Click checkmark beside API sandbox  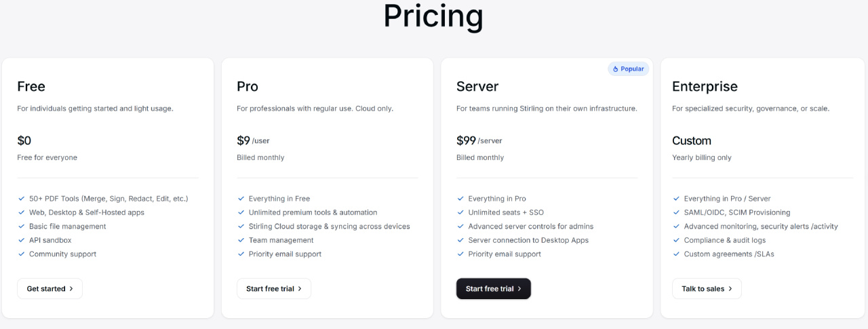point(22,240)
